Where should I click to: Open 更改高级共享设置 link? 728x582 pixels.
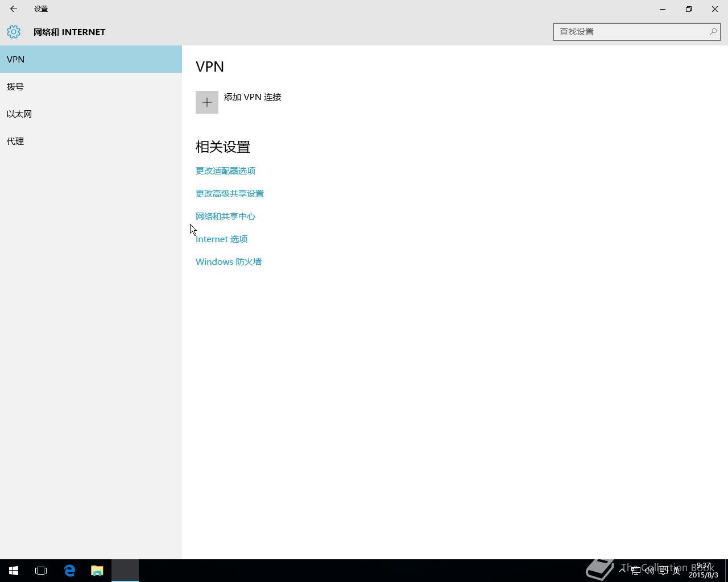[230, 193]
